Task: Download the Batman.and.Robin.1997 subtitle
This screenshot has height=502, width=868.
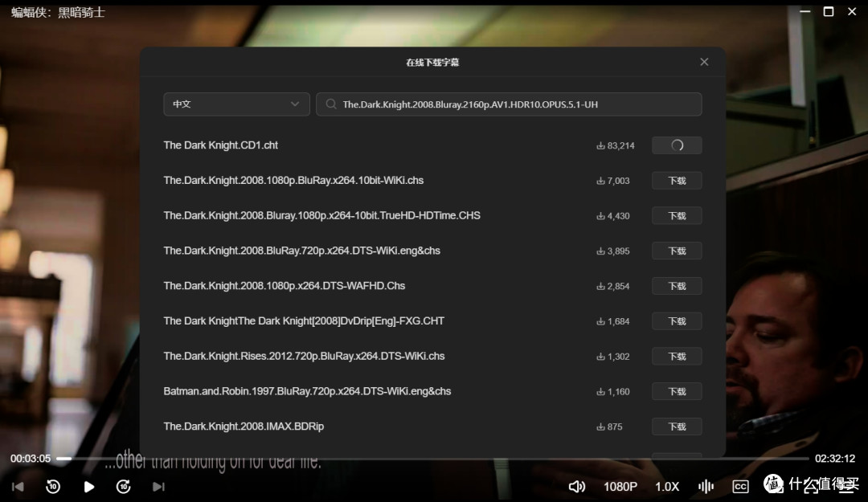Action: pos(677,391)
